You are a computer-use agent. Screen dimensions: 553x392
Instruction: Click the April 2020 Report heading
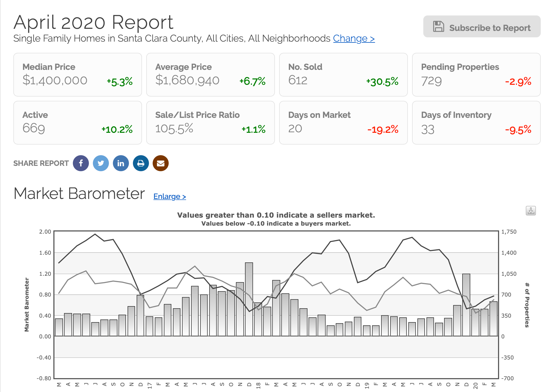coord(93,22)
